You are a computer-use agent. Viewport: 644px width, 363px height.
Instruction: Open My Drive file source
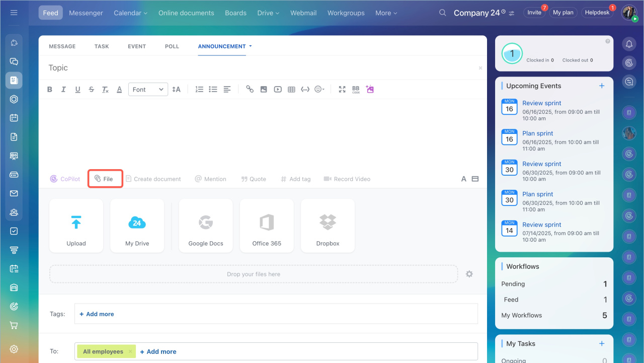point(137,226)
